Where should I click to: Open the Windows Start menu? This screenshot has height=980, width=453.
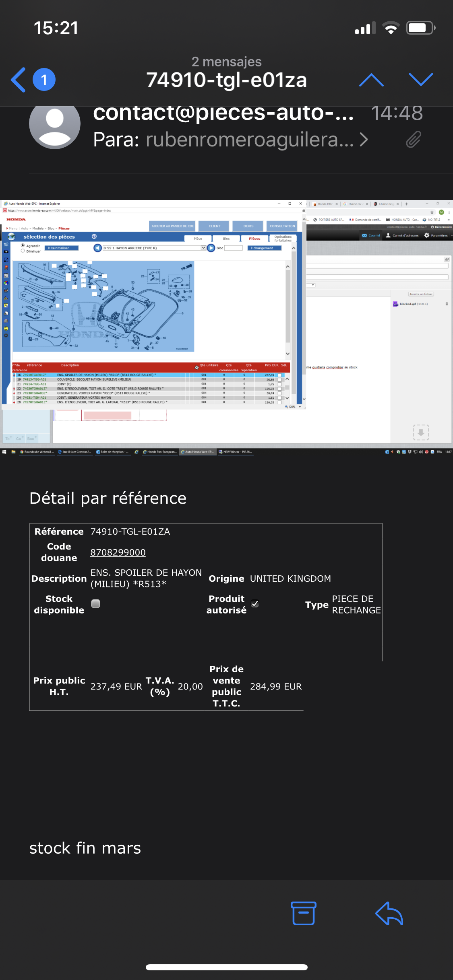click(4, 452)
